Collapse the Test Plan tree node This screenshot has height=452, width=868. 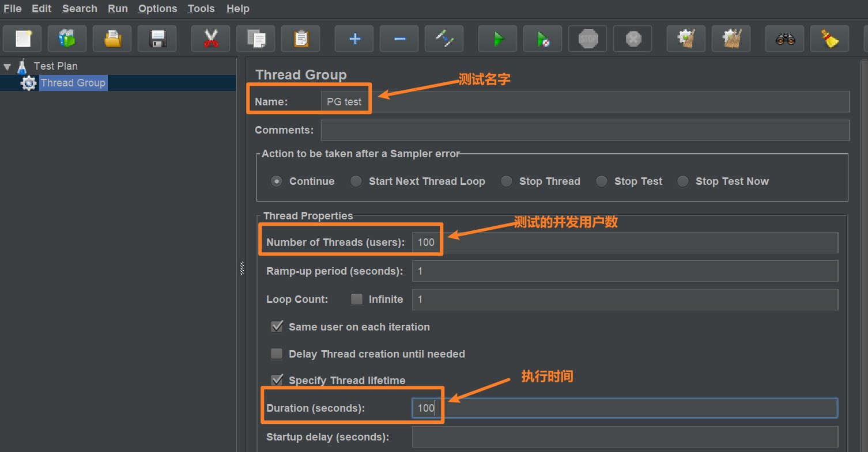(x=7, y=66)
